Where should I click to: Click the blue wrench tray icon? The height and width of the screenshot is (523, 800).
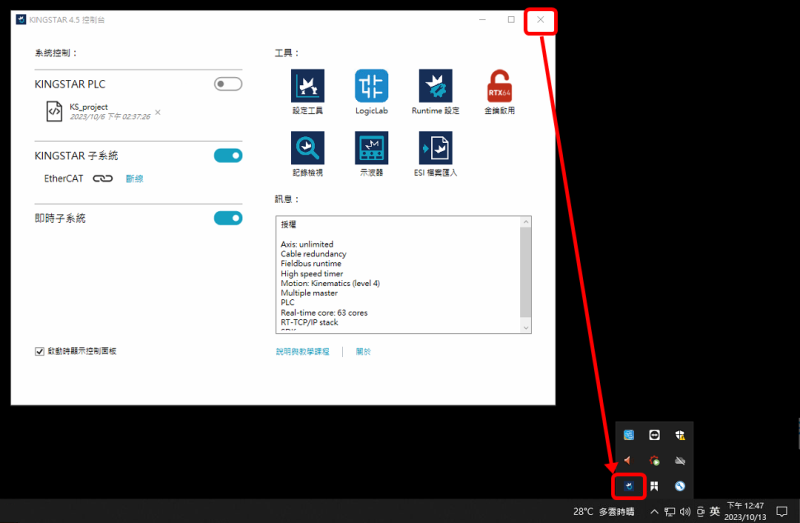[680, 486]
